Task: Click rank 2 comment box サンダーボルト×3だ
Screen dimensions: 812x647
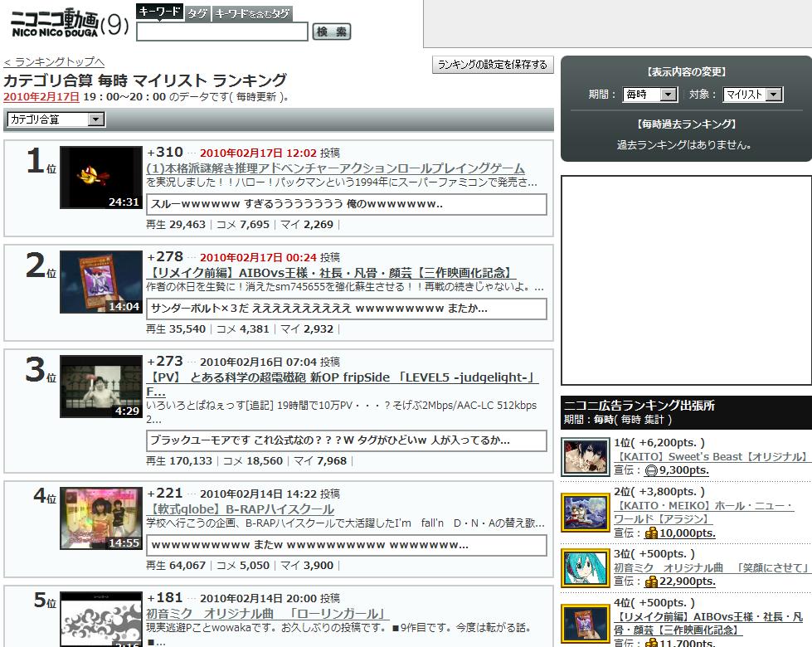Action: coord(347,309)
